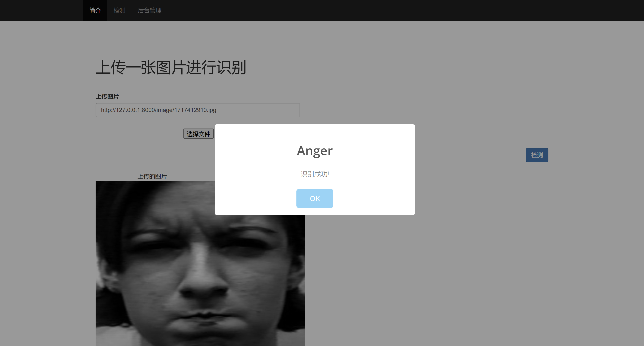The image size is (644, 346).
Task: Open the 简介 navigation tab
Action: pos(95,10)
